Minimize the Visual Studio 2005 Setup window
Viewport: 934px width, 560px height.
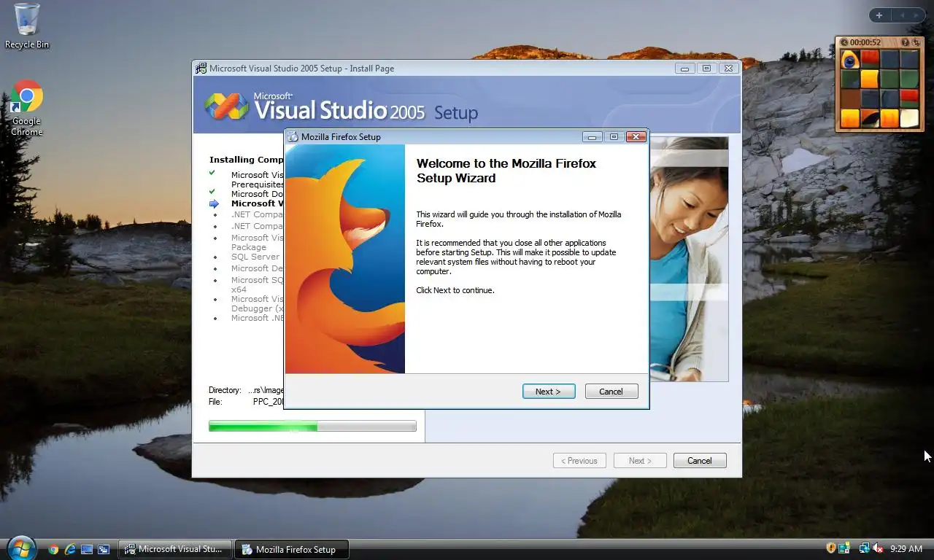point(684,68)
